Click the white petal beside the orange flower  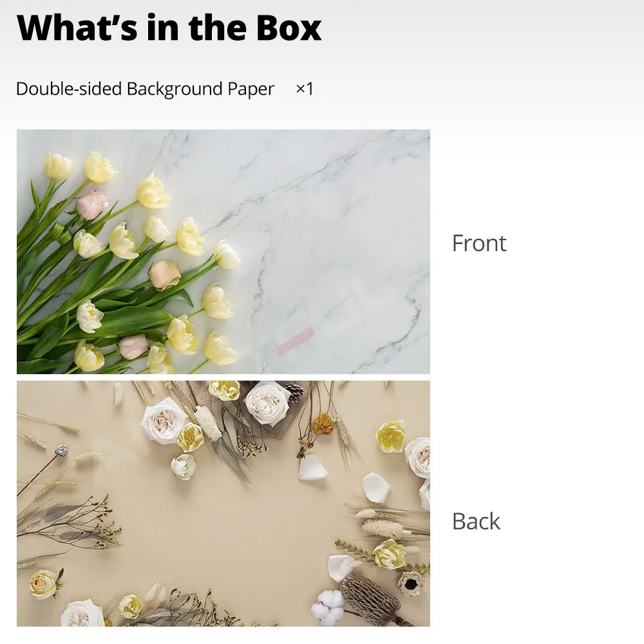[312, 468]
